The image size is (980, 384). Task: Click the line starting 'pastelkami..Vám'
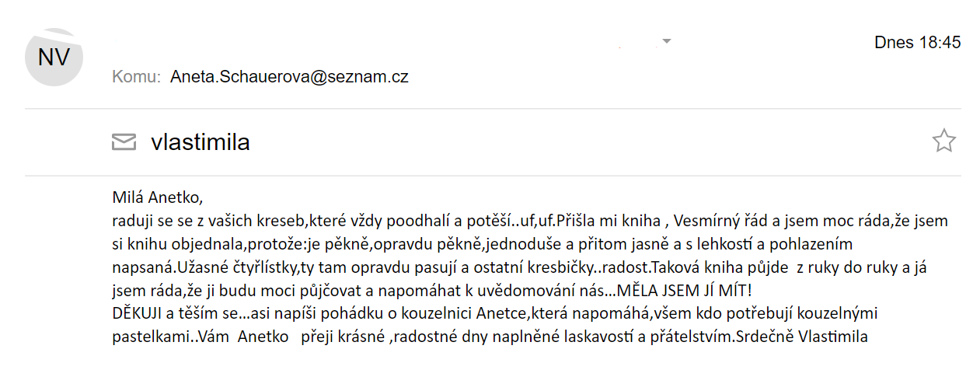point(490,337)
